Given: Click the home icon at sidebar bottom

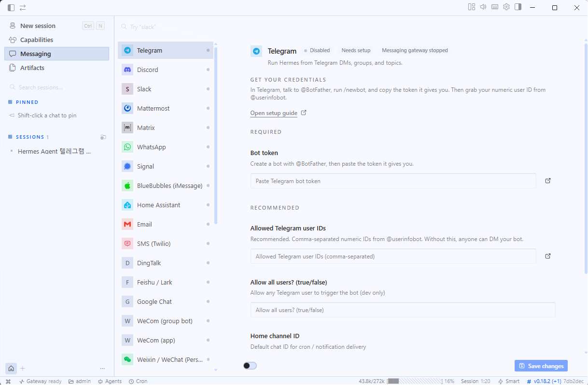Looking at the screenshot, I should click(11, 368).
